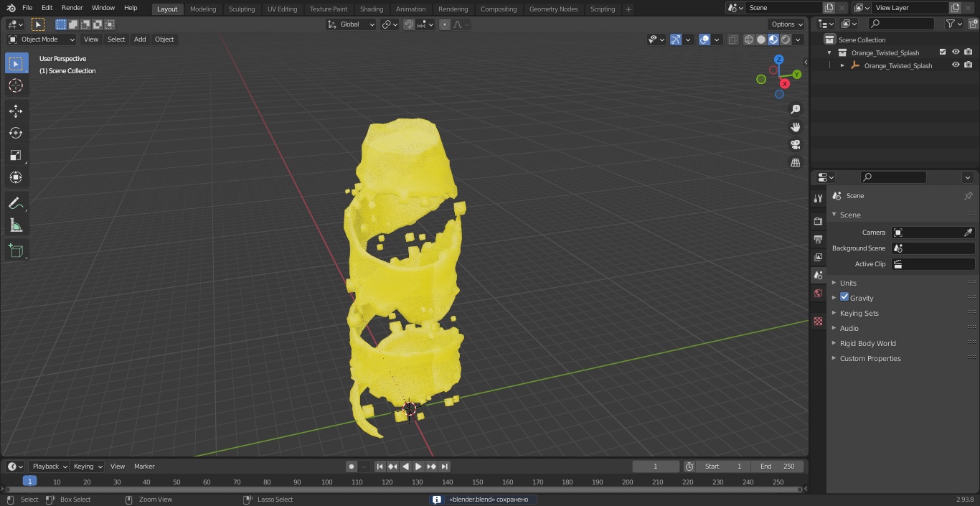
Task: Click the End frame field
Action: [x=778, y=467]
